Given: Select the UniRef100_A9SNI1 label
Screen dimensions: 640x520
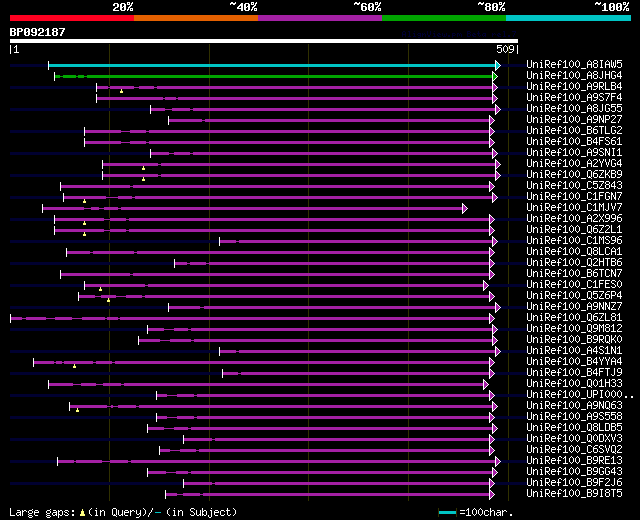Looking at the screenshot, I should [x=574, y=152].
